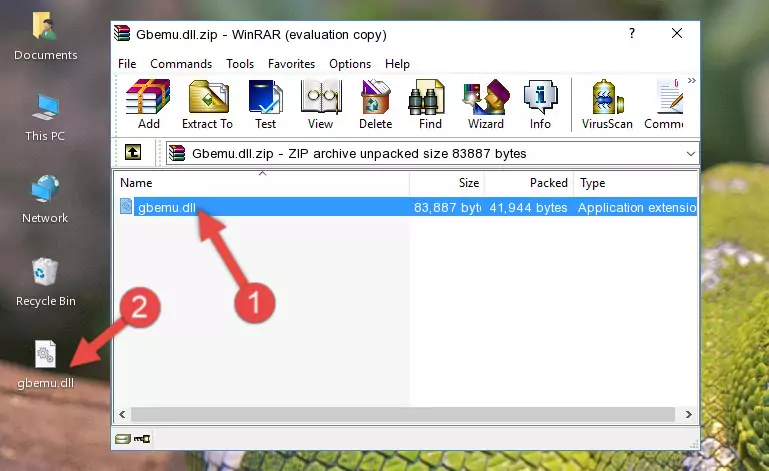Click the question mark help button
The image size is (769, 471).
click(x=632, y=33)
